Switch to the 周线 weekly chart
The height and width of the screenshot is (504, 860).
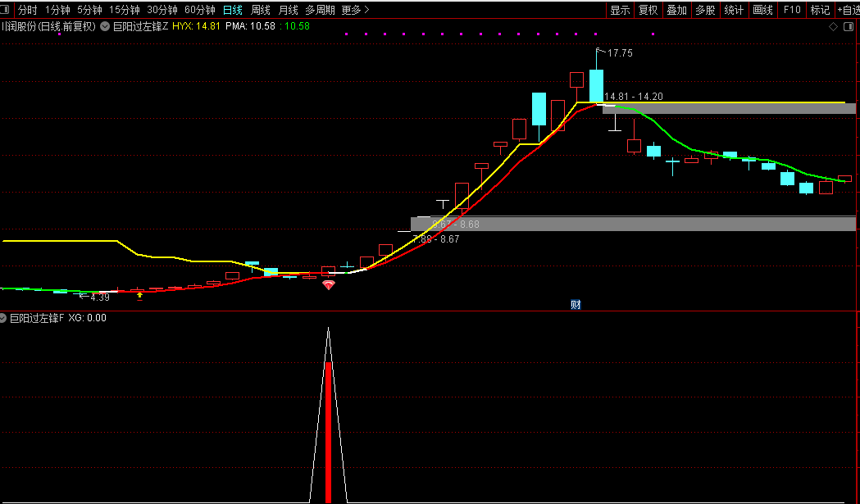coord(261,10)
